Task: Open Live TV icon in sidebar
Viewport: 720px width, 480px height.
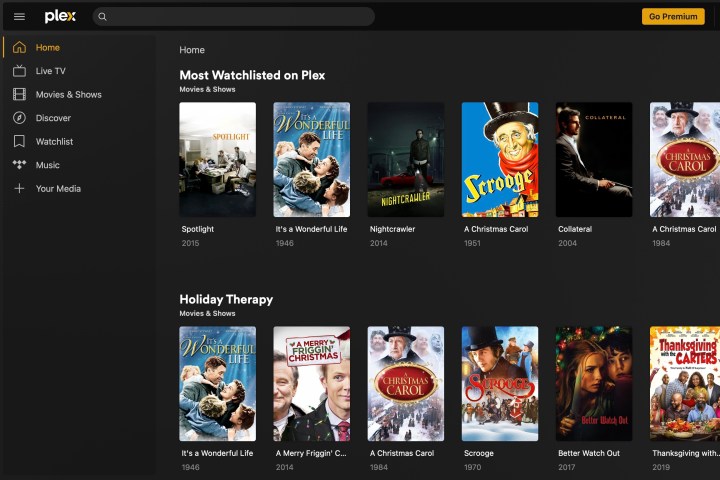Action: click(19, 71)
